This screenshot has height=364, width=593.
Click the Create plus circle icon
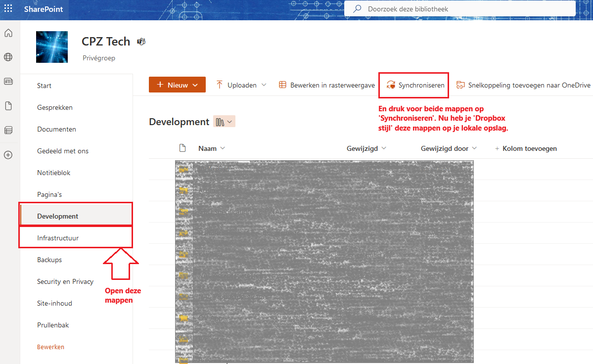pos(8,155)
